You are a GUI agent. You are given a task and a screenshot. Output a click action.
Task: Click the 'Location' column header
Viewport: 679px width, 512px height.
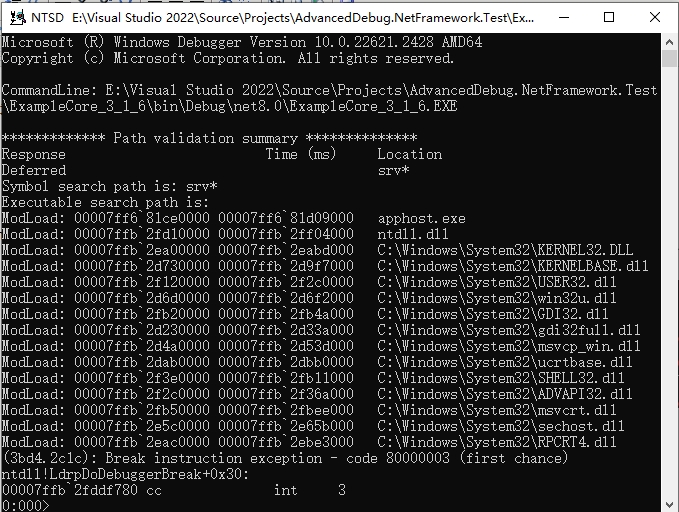[410, 155]
